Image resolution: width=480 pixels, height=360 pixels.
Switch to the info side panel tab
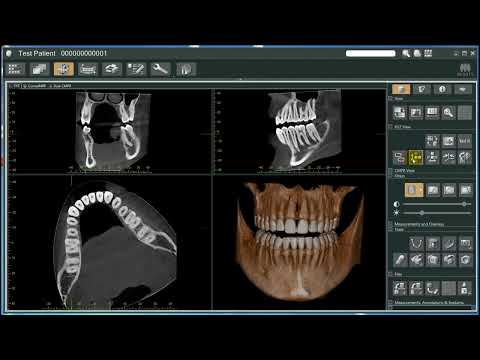(x=442, y=89)
